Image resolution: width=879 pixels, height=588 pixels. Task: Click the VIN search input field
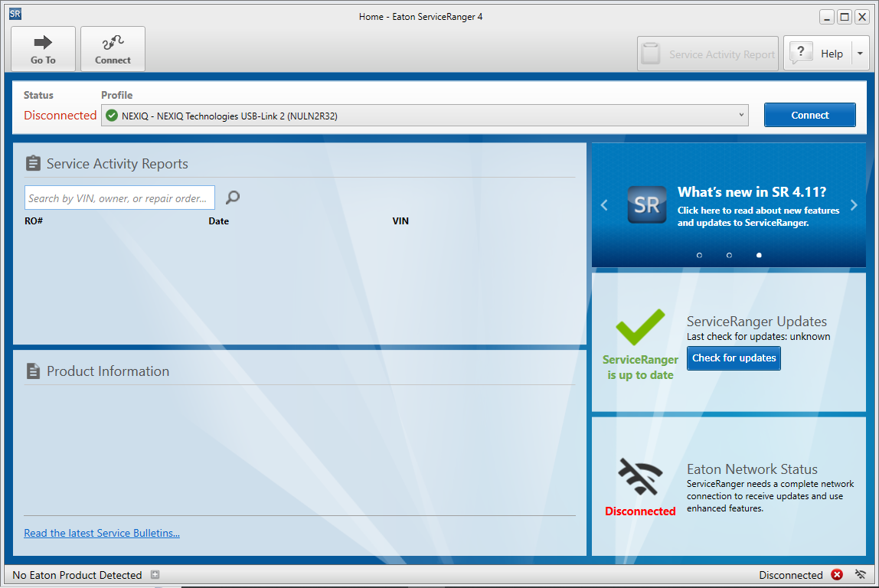click(119, 198)
